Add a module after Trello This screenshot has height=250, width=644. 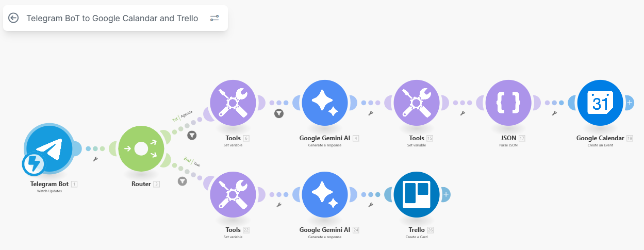(446, 195)
